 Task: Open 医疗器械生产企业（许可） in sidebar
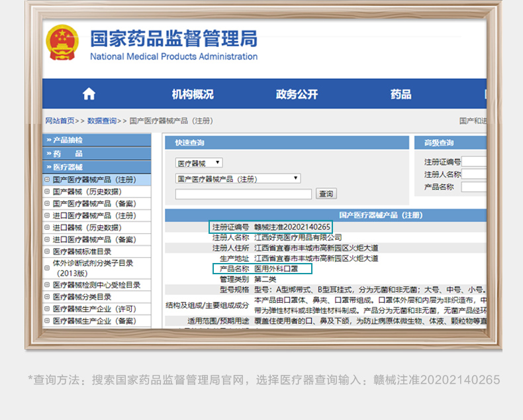[95, 309]
